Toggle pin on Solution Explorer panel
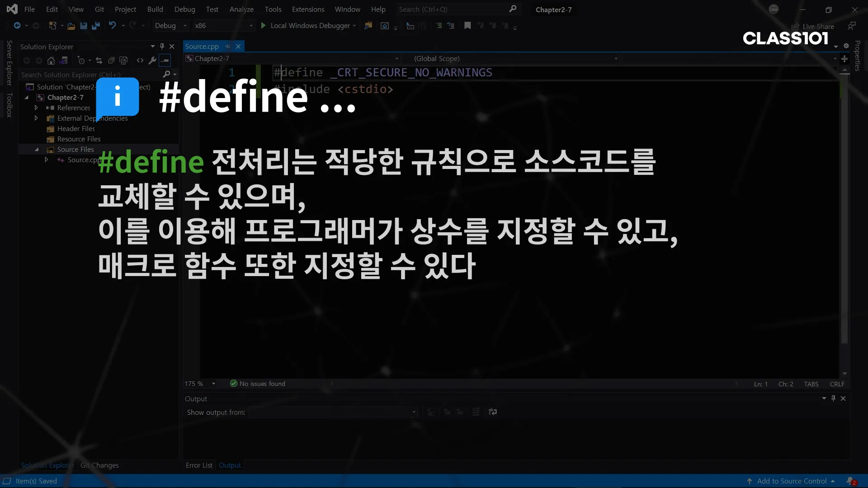 tap(162, 47)
